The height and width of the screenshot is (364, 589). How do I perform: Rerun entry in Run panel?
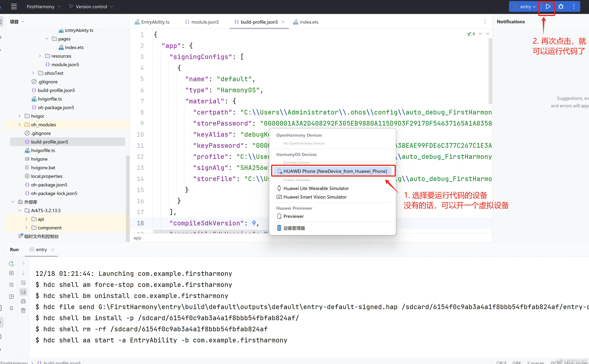click(x=11, y=264)
